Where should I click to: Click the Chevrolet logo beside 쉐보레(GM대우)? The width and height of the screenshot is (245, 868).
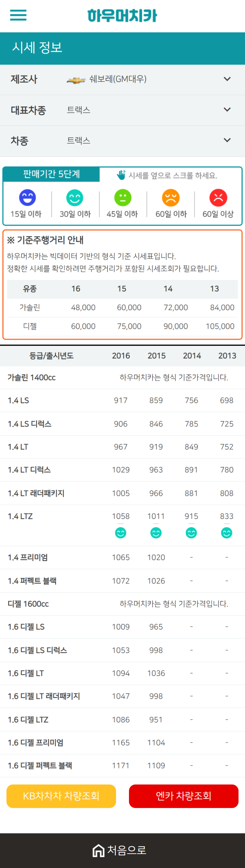click(76, 80)
